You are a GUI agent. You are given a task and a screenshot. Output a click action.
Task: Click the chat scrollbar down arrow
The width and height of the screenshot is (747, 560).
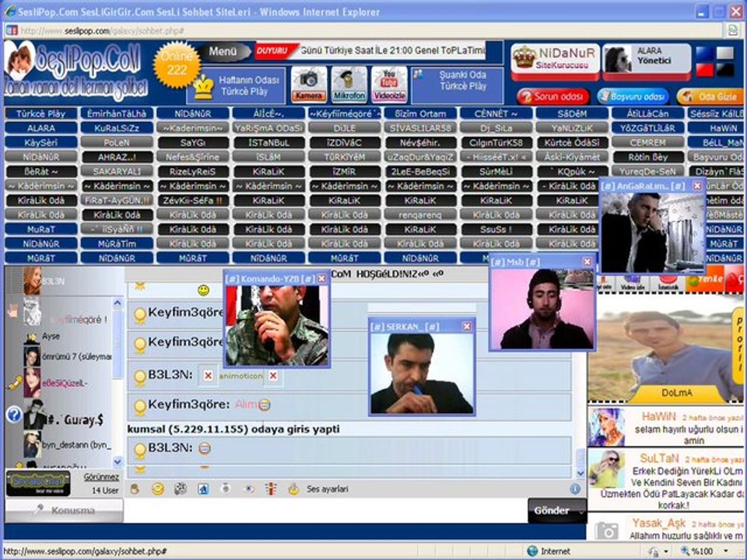580,473
